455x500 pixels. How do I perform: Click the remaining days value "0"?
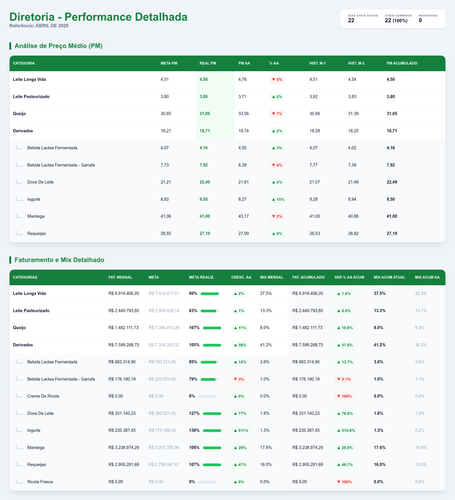[x=420, y=21]
